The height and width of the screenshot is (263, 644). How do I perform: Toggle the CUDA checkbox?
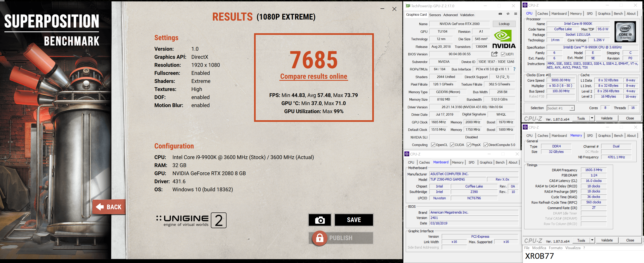[452, 145]
